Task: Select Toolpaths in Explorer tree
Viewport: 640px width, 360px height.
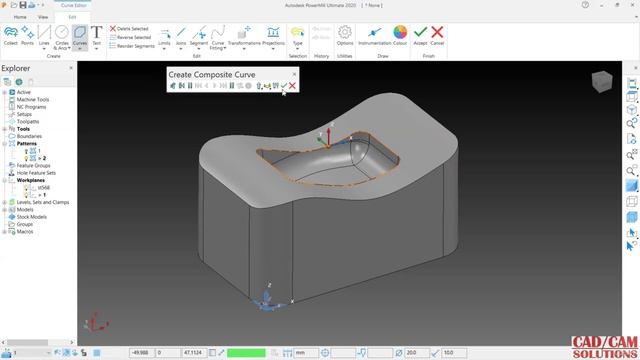Action: tap(28, 122)
